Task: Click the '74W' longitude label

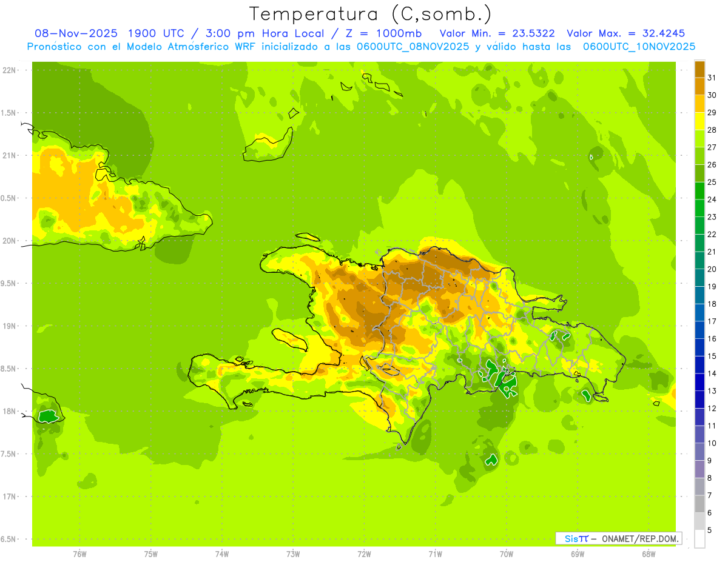Action: [222, 554]
